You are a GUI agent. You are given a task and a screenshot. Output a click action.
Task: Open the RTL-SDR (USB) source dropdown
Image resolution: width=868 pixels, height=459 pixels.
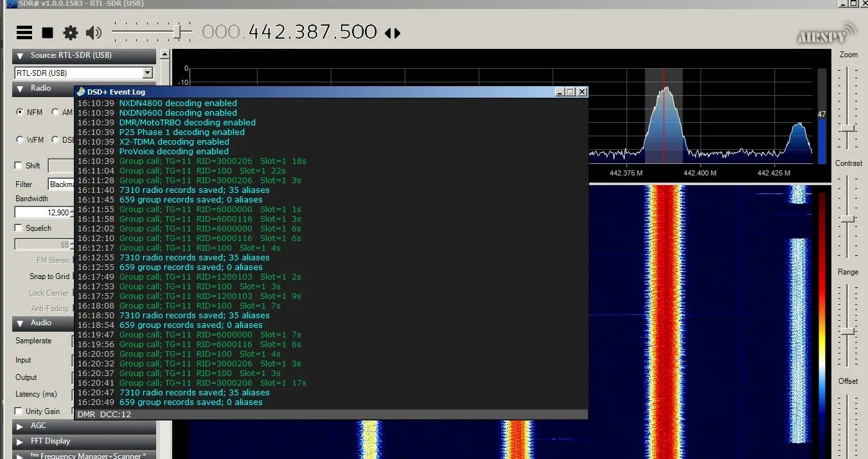point(148,73)
